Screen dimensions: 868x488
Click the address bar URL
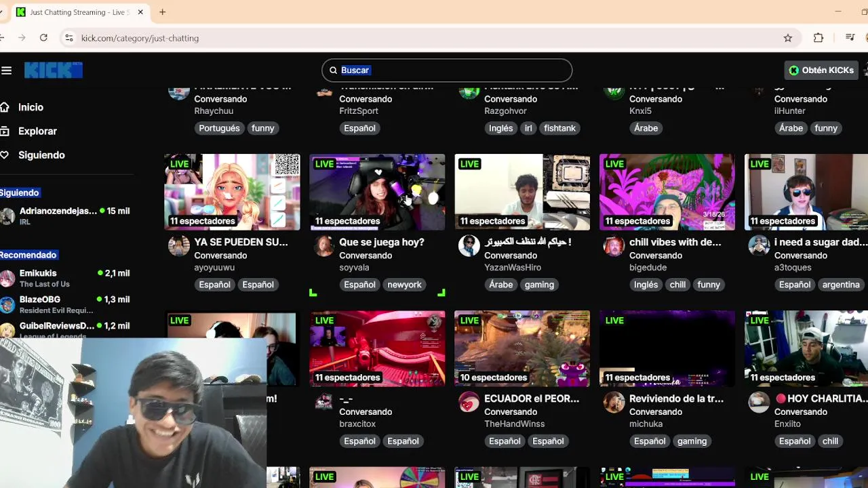pyautogui.click(x=140, y=38)
